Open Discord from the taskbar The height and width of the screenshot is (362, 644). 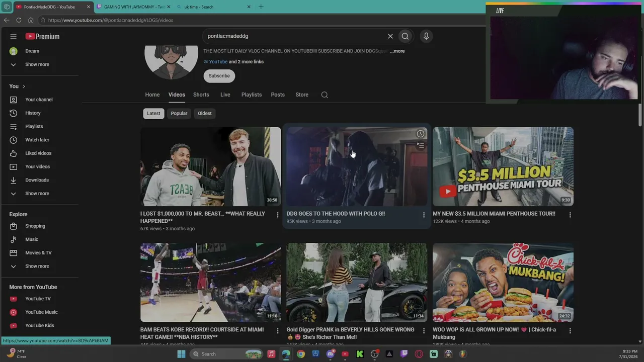[330, 354]
